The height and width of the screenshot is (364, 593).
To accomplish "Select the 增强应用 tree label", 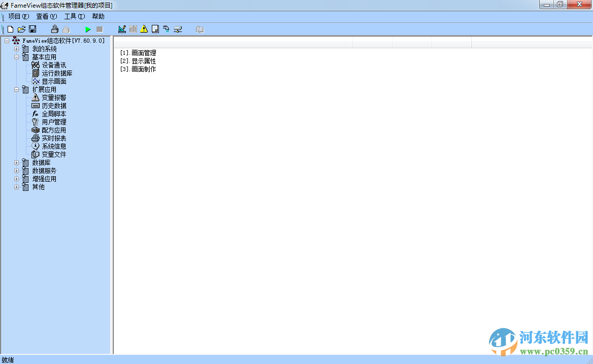I will (x=44, y=179).
